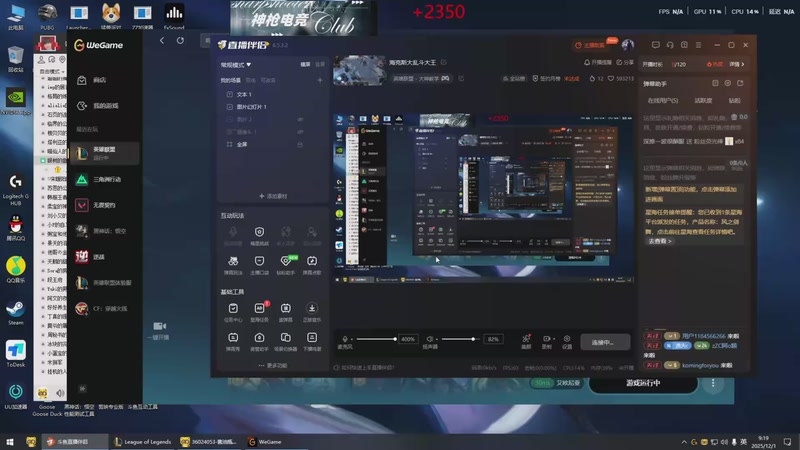Screen dimensions: 800x450
Task: Select 在线用户 tab in 弹幕助手
Action: 663,101
